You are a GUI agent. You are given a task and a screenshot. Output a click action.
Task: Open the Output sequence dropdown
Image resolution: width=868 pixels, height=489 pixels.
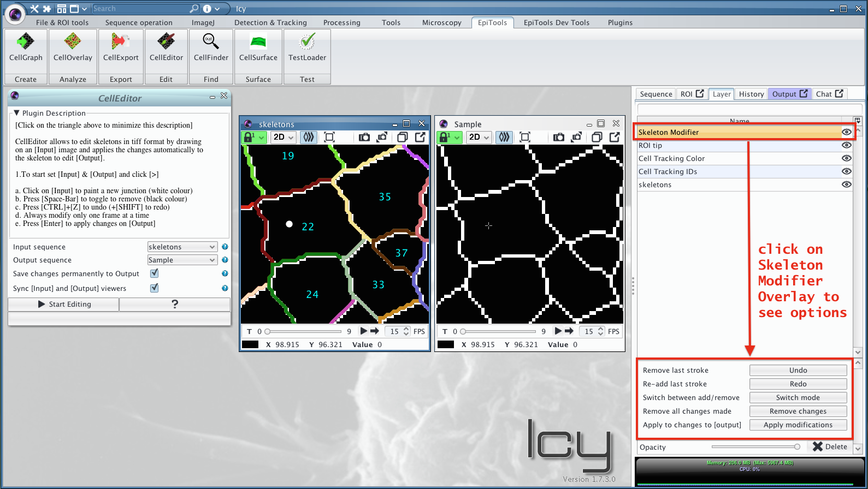(182, 260)
